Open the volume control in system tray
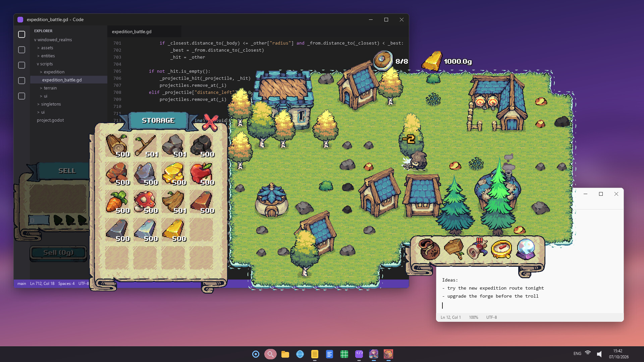 click(x=599, y=354)
